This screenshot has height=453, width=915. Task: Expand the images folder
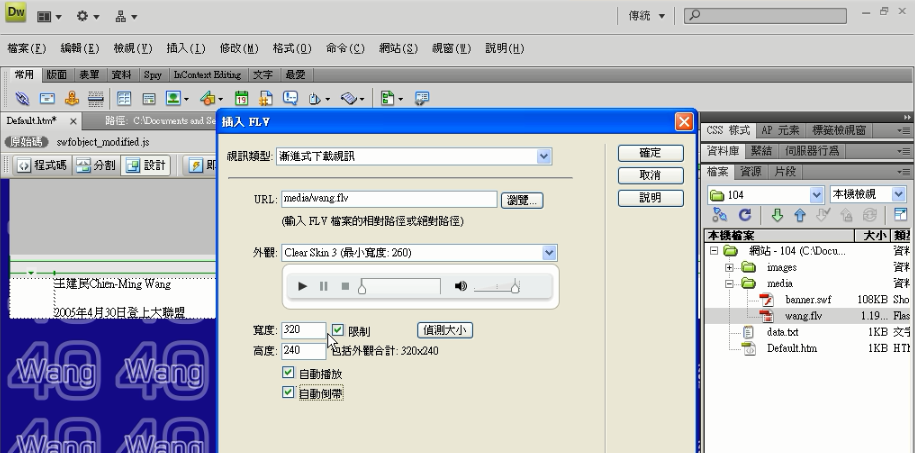(x=729, y=267)
